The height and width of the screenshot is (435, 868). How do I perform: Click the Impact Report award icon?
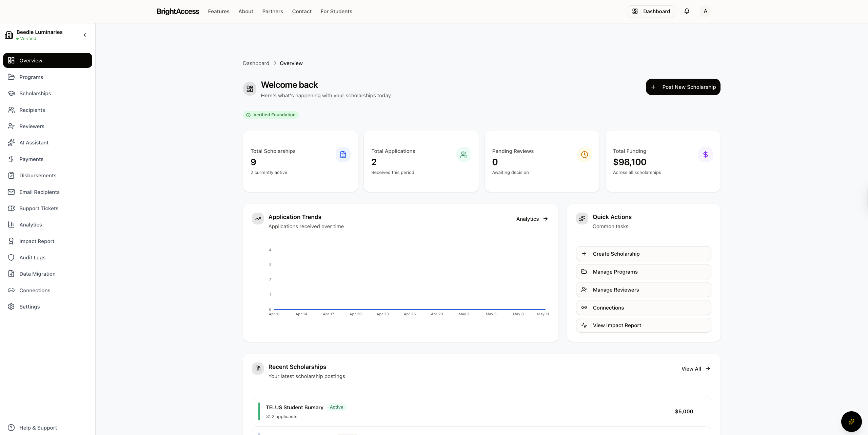pos(11,241)
